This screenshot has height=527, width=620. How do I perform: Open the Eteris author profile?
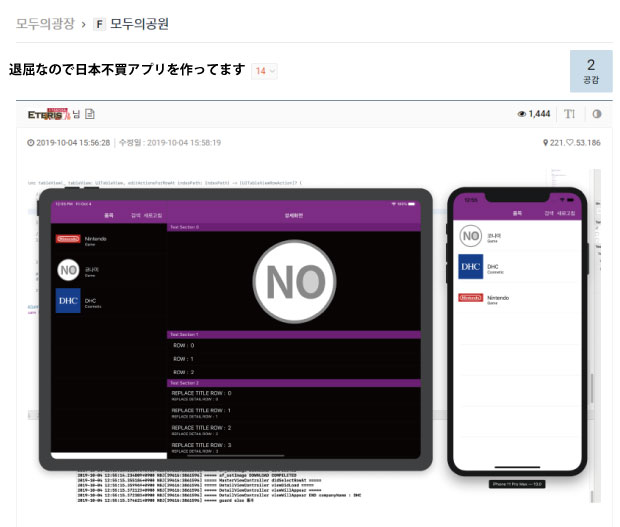tap(50, 114)
